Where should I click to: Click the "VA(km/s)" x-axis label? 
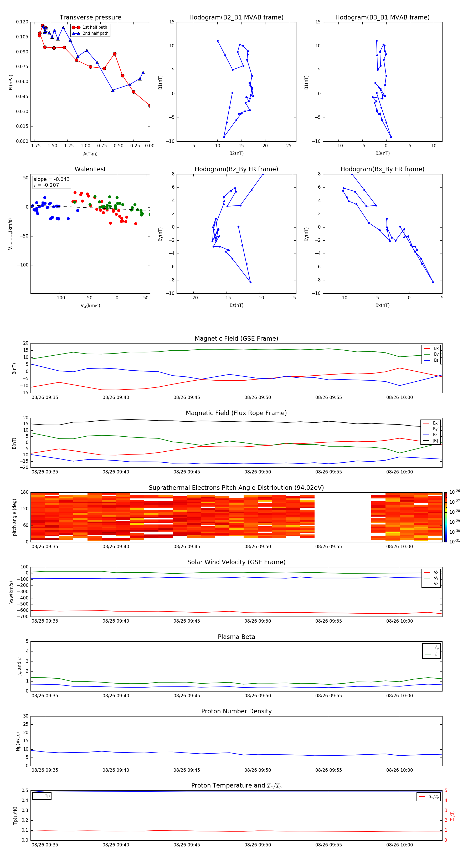click(x=90, y=306)
